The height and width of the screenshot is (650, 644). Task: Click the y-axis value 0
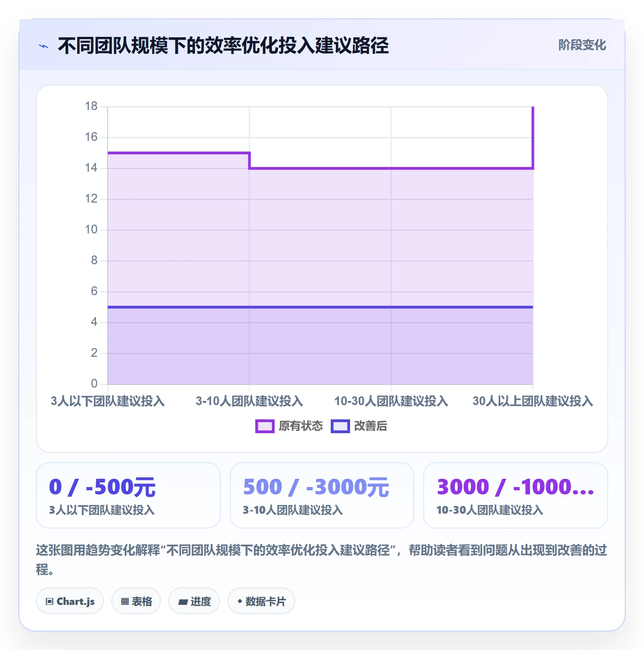[x=94, y=383]
